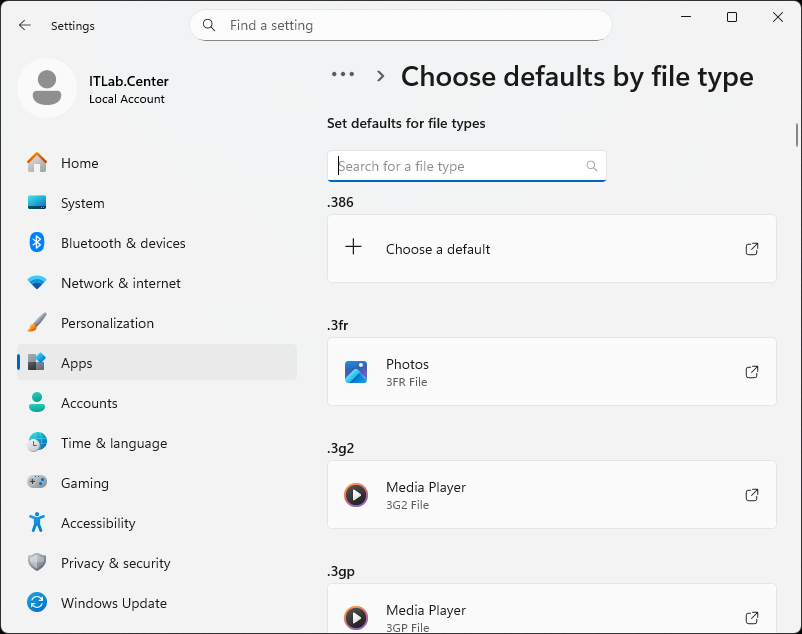Open external link icon on .3fr Photos row
This screenshot has height=634, width=802.
752,372
